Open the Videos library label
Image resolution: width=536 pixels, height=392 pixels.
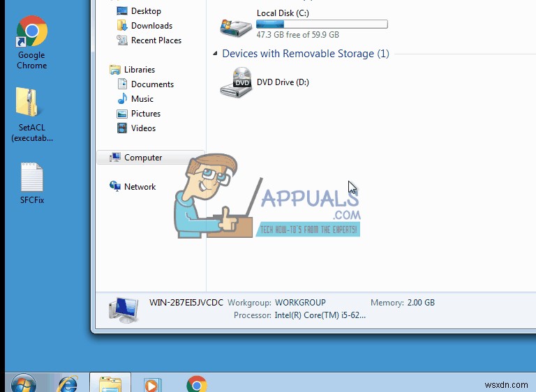pyautogui.click(x=143, y=128)
